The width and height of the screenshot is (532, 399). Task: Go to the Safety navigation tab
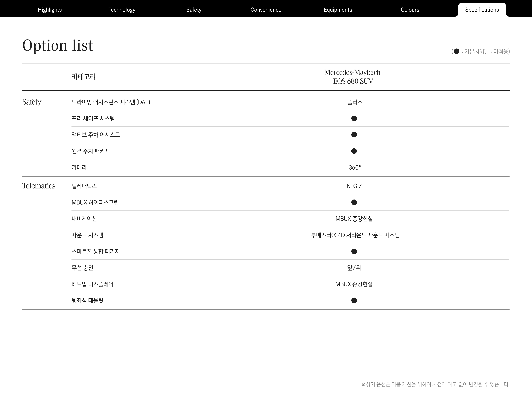point(194,10)
